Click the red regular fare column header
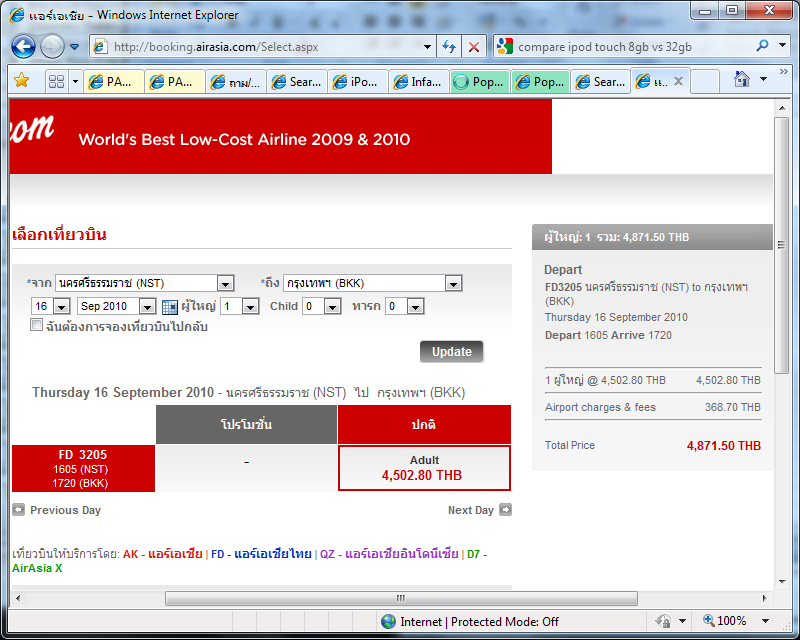Screen dimensions: 800x640 pyautogui.click(x=424, y=424)
